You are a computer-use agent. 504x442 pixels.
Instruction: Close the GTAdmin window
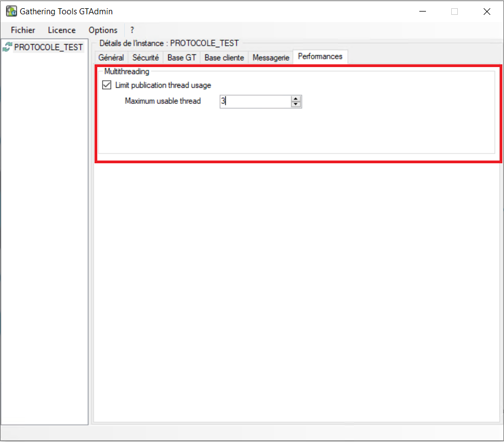point(486,12)
